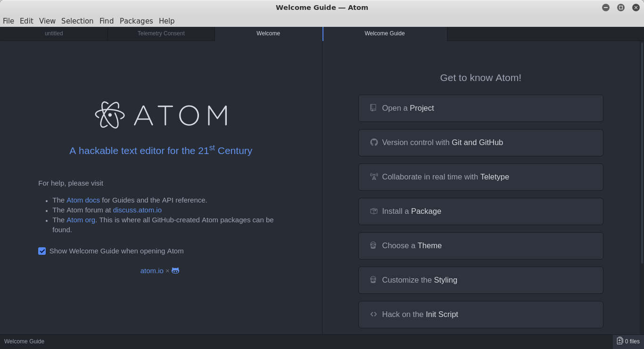Minimize the Atom window
644x349 pixels.
(606, 8)
